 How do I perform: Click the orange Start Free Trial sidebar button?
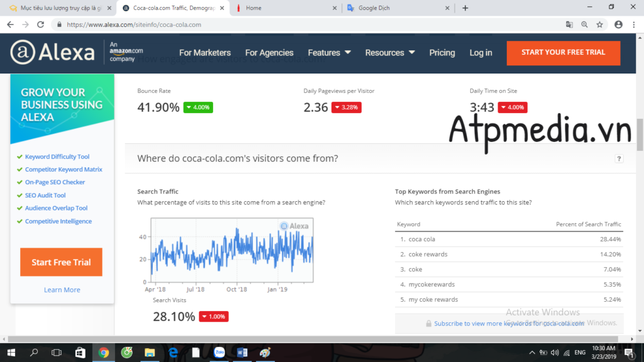tap(61, 262)
